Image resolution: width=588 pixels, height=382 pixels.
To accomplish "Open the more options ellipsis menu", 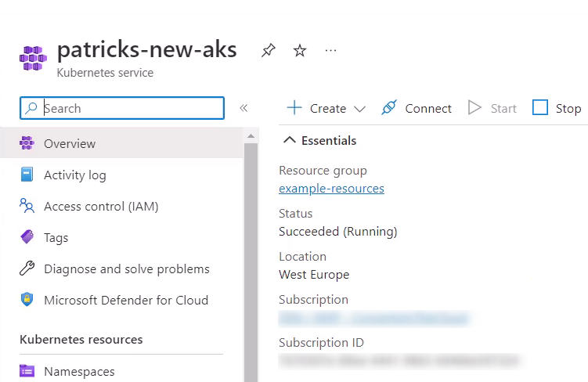I will 330,50.
